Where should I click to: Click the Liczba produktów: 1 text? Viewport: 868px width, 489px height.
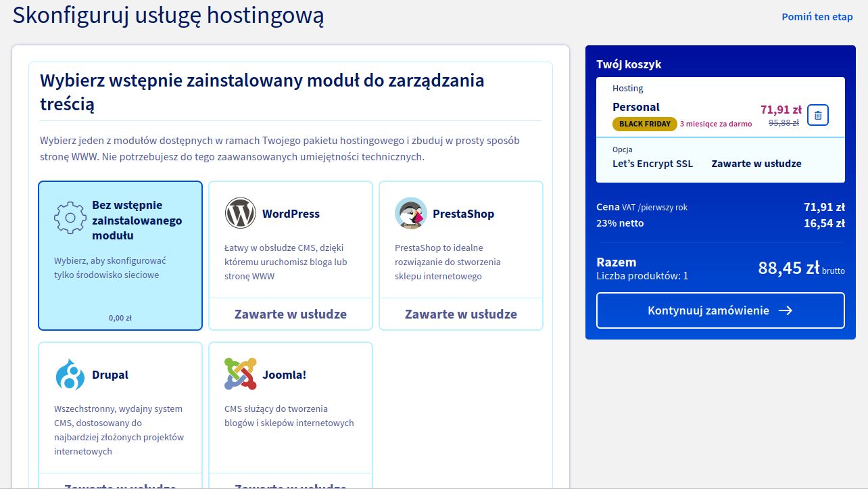pyautogui.click(x=642, y=276)
